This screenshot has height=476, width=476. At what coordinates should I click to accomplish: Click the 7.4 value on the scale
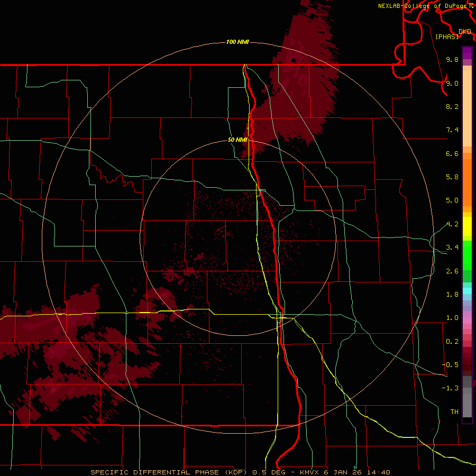pos(452,130)
